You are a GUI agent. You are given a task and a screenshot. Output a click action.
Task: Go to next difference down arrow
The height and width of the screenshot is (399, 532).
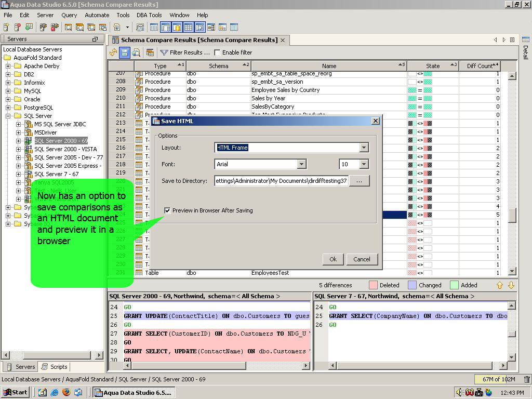(511, 285)
